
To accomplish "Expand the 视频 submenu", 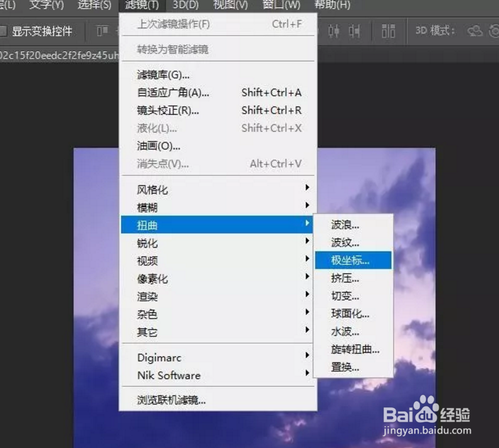I will pos(217,261).
